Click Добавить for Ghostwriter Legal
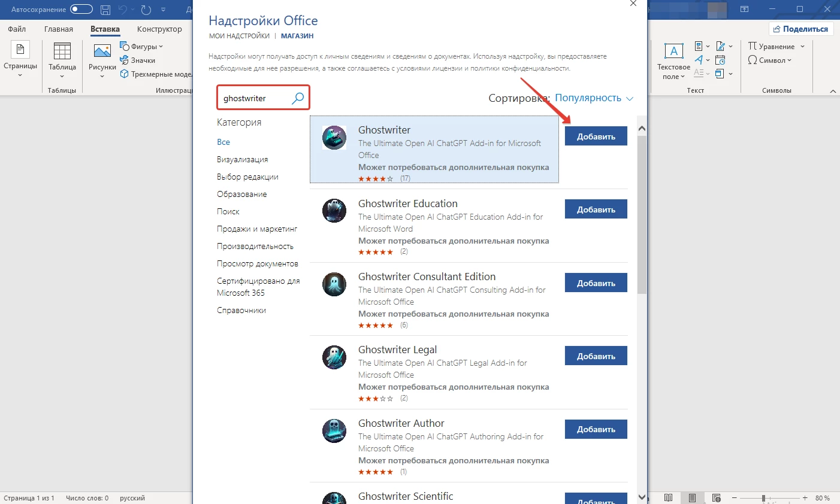This screenshot has width=840, height=504. click(596, 356)
